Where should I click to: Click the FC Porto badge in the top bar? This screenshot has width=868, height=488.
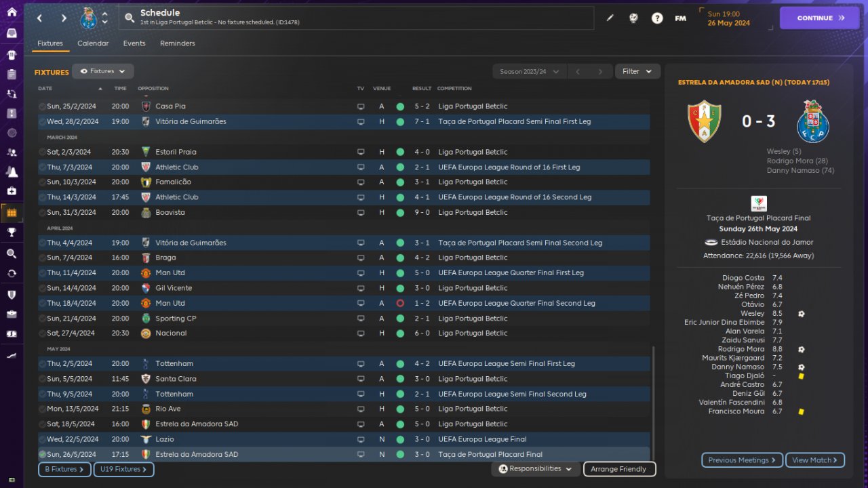tap(88, 18)
